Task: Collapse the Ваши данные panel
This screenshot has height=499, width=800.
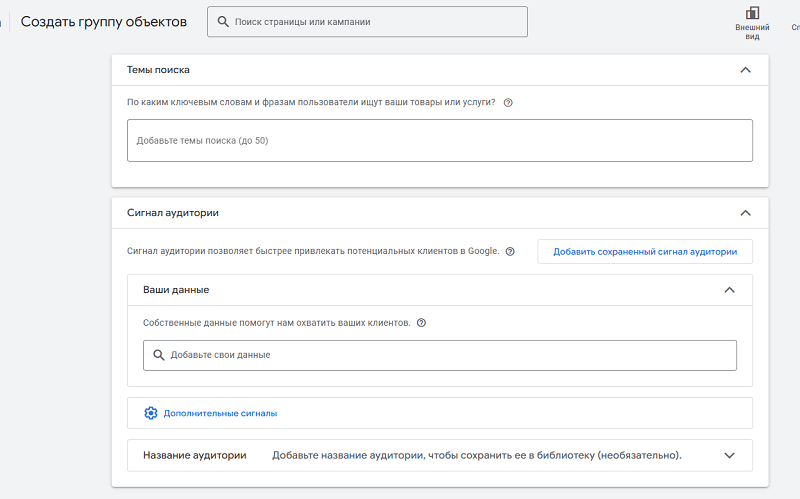Action: click(730, 290)
